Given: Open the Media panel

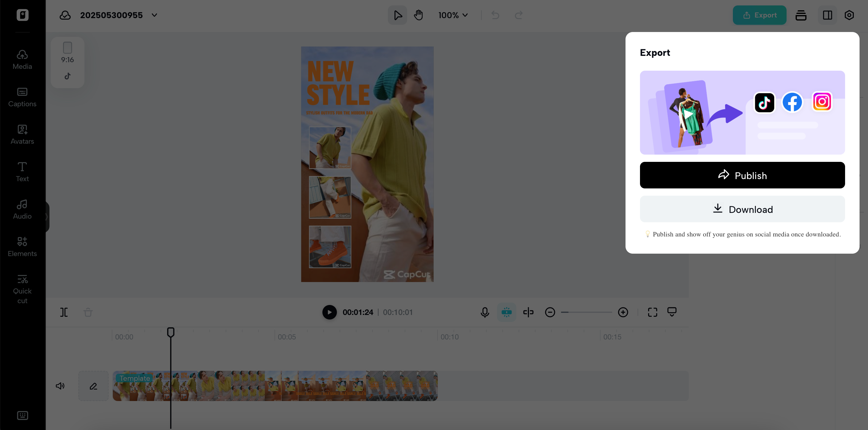Looking at the screenshot, I should [22, 60].
